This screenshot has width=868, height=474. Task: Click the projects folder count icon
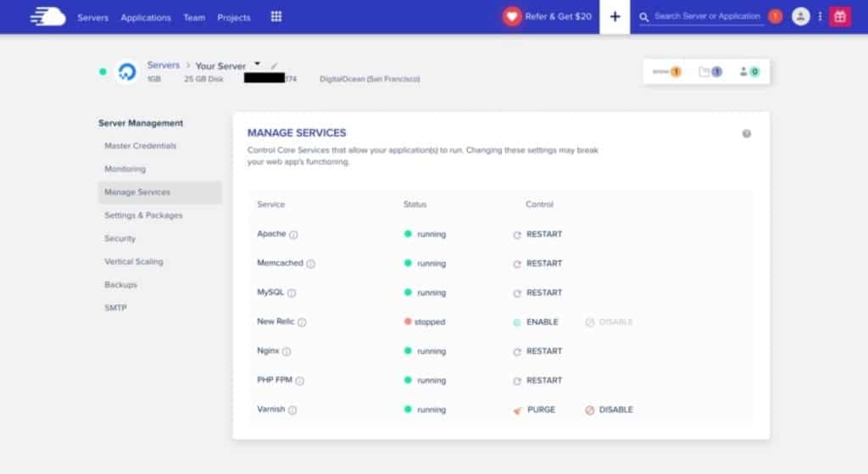coord(710,71)
